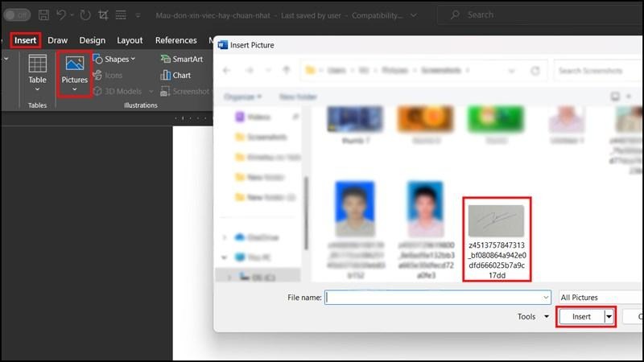This screenshot has height=362, width=644.
Task: Click the Redo icon
Action: click(85, 14)
